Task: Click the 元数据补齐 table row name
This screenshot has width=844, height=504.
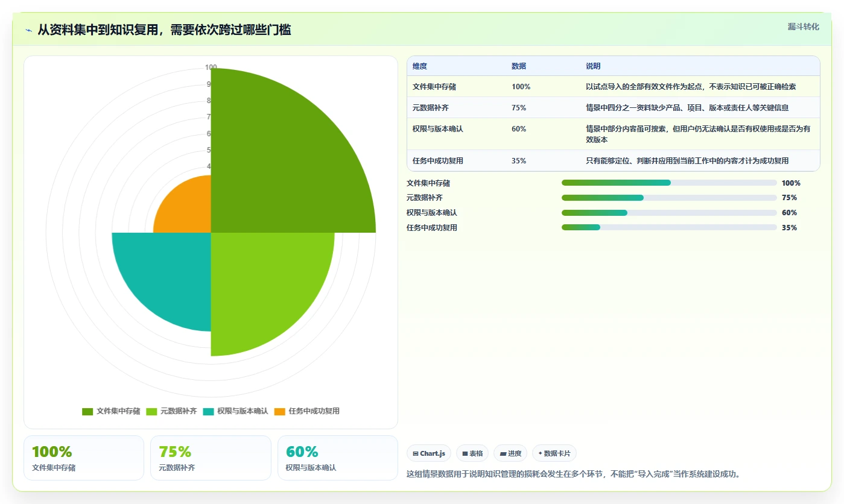Action: point(431,108)
